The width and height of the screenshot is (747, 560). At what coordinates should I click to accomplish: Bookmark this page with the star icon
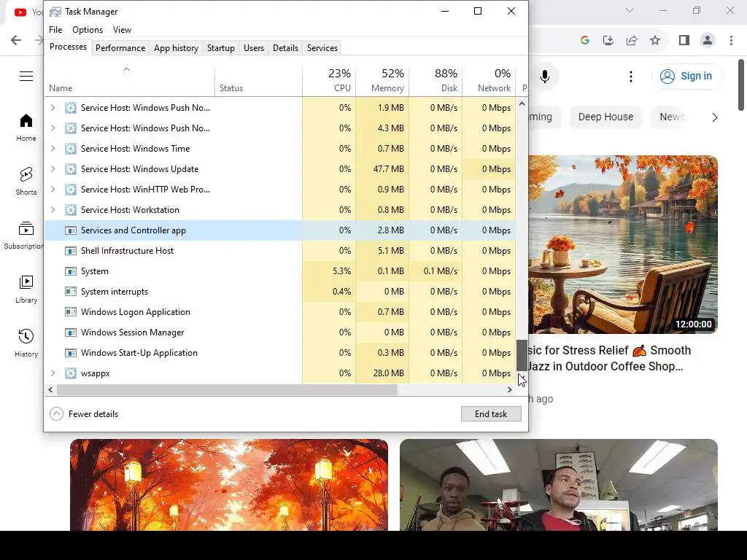point(655,40)
